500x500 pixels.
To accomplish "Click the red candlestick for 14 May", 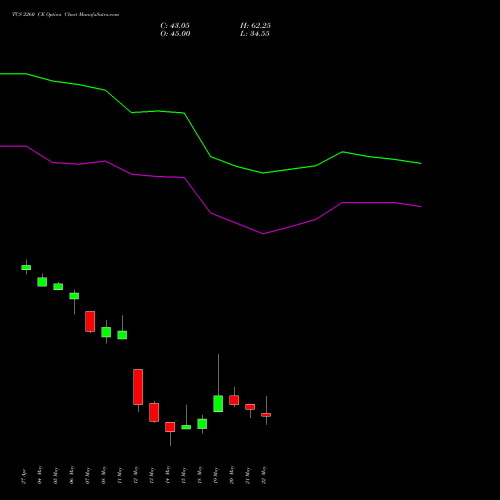I will (x=170, y=427).
